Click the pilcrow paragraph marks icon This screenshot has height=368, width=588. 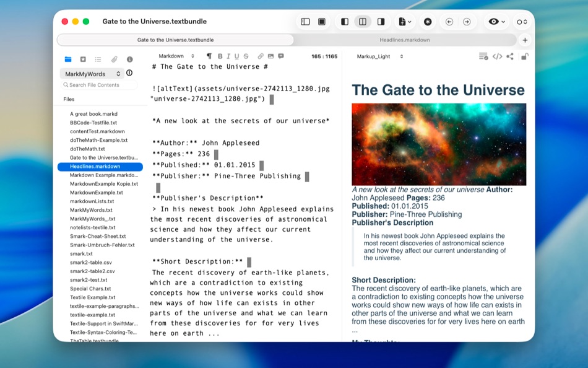[x=209, y=56]
